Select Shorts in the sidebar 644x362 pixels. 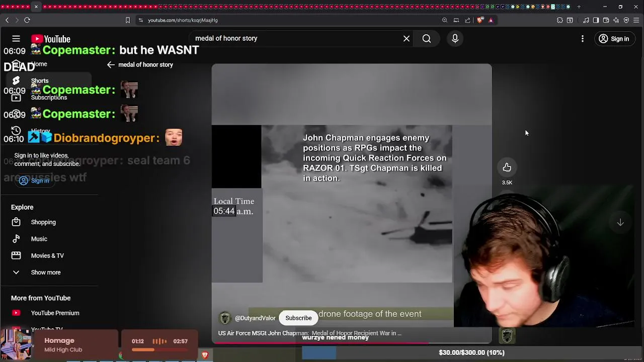click(x=40, y=80)
